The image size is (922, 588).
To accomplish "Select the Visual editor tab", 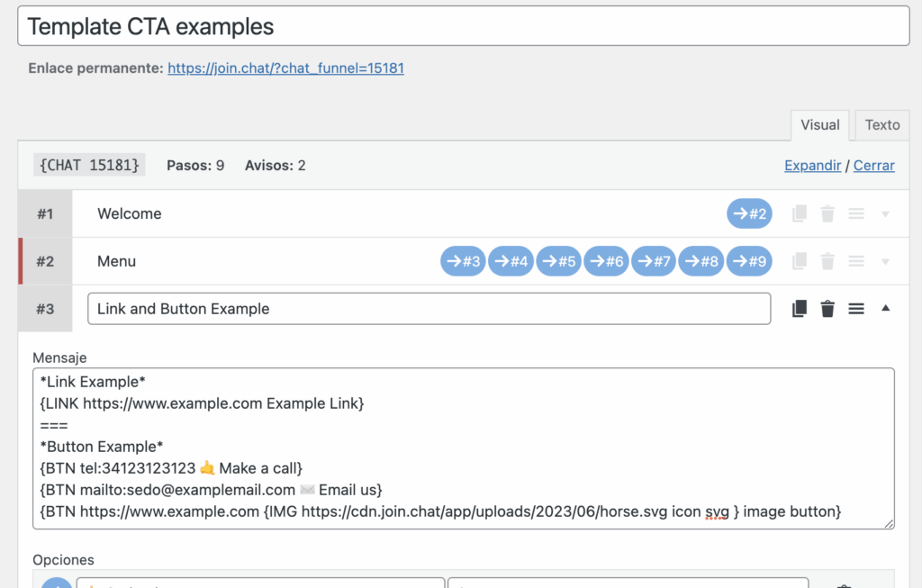I will 819,125.
